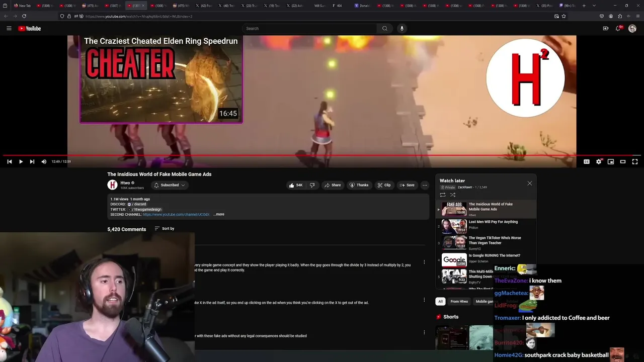
Task: Start voice search with the microphone icon
Action: 401,29
